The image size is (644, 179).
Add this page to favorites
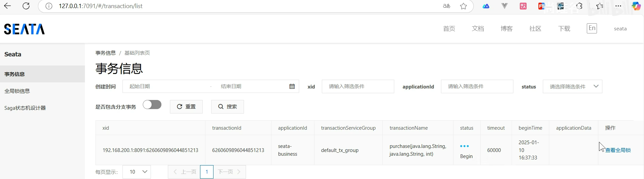464,6
